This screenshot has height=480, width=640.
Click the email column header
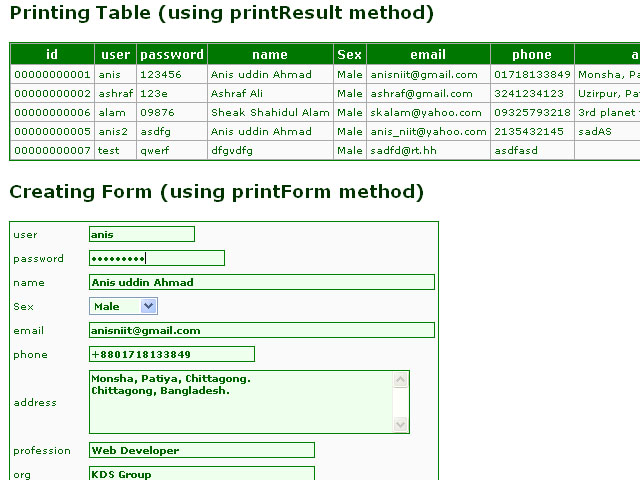pos(428,55)
